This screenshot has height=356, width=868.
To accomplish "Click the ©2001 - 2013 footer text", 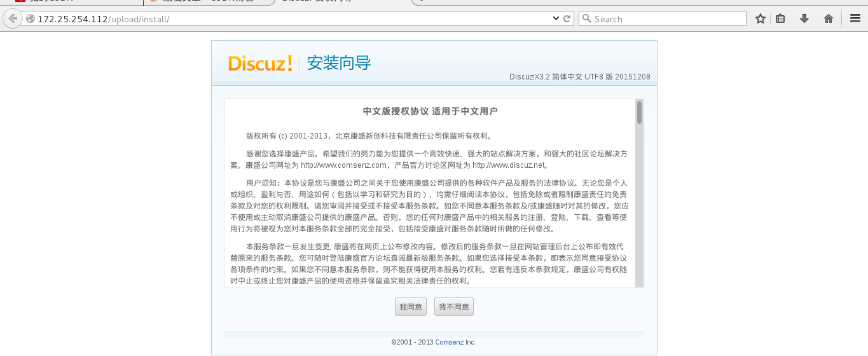I will pos(413,342).
